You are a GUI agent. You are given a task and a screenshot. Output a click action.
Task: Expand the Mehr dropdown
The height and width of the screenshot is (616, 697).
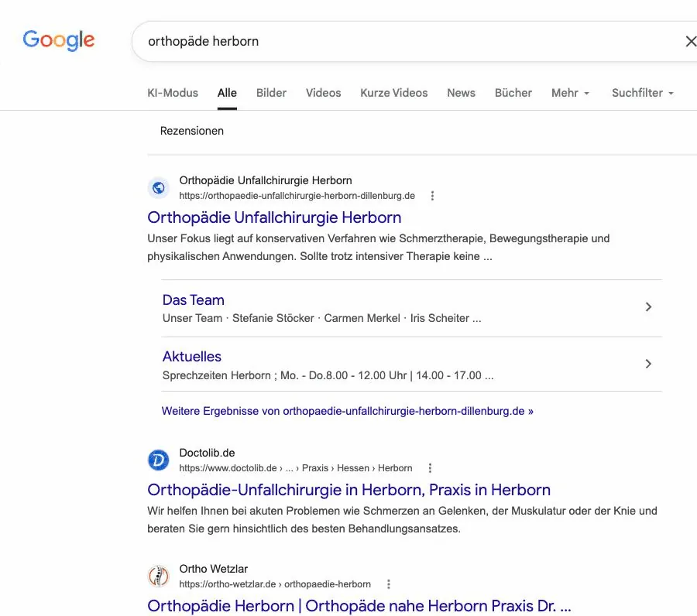click(570, 93)
